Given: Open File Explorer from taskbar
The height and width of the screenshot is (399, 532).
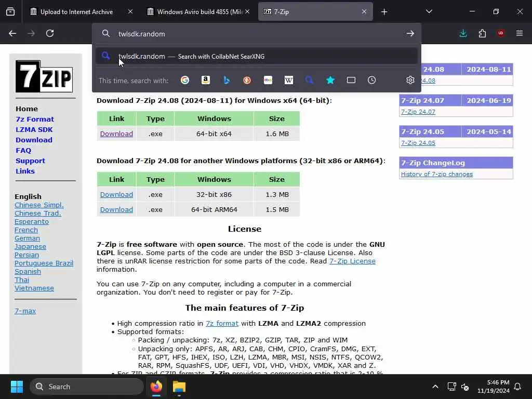Looking at the screenshot, I should [x=179, y=387].
